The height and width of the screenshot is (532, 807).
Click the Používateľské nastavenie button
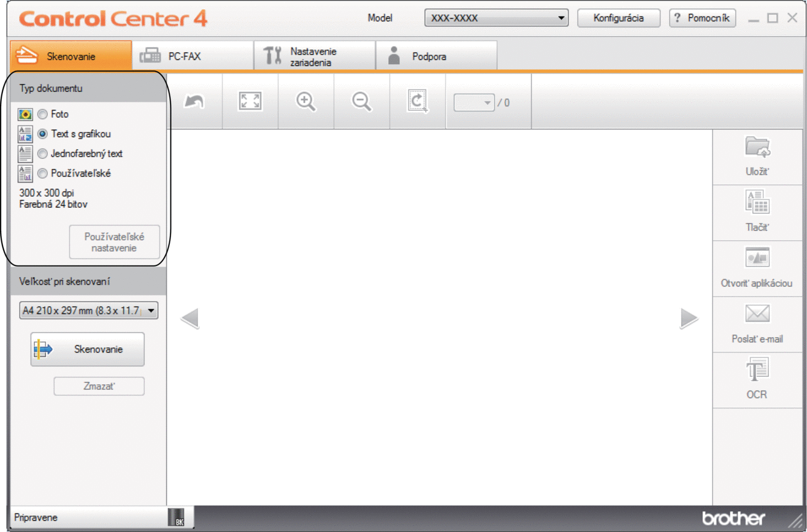click(114, 242)
